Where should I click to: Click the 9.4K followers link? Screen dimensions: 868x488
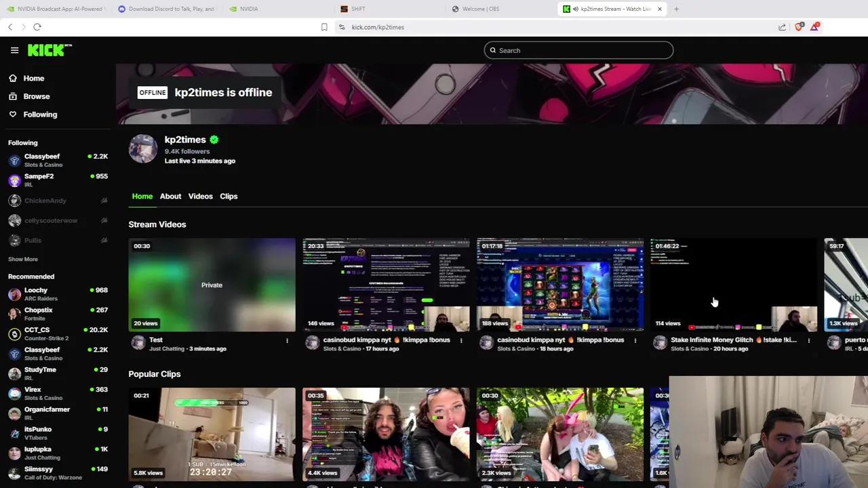coord(187,151)
